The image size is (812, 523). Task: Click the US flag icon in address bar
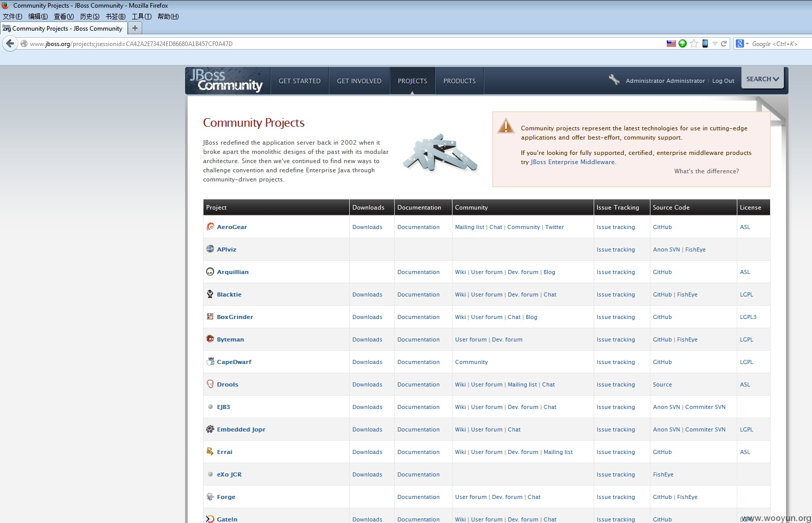point(671,43)
